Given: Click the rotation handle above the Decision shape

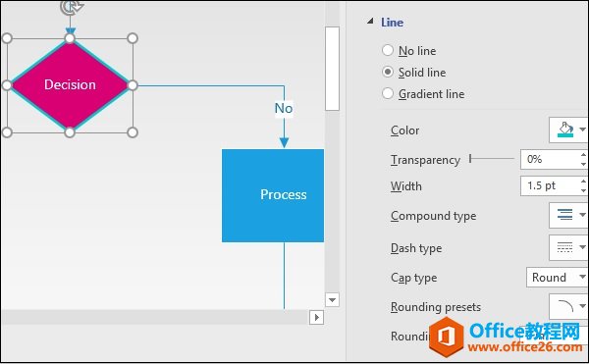Looking at the screenshot, I should click(x=71, y=7).
